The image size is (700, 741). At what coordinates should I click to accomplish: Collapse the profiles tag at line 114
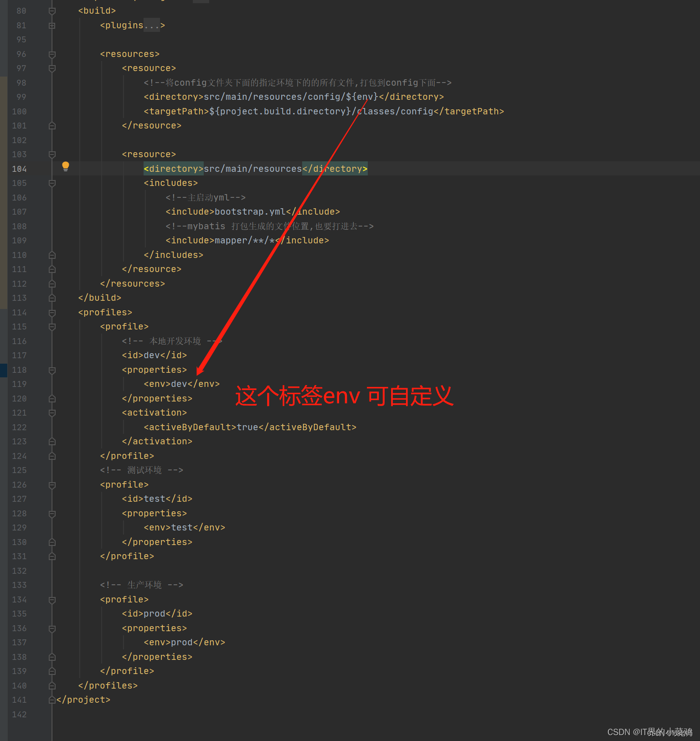pyautogui.click(x=52, y=313)
